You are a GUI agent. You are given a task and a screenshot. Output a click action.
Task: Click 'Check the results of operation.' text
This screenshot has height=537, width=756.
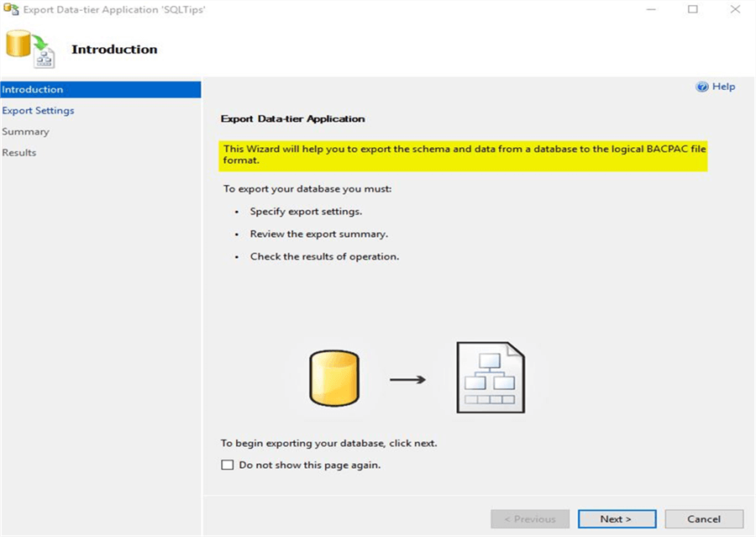pyautogui.click(x=324, y=256)
